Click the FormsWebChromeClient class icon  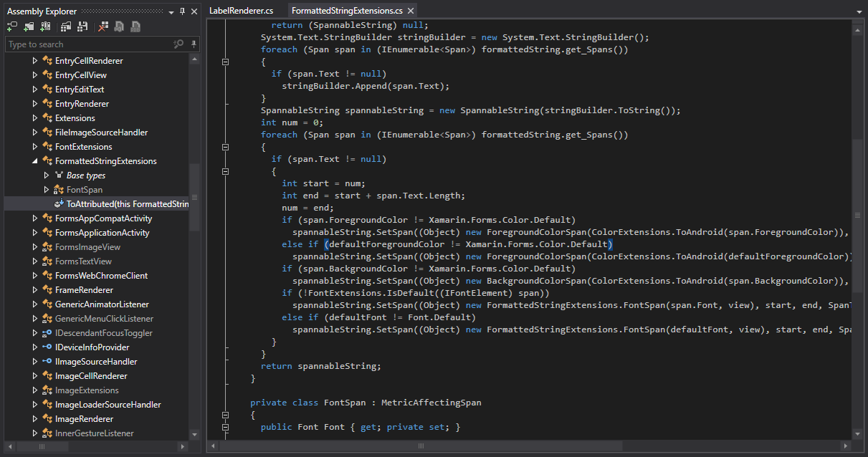click(47, 276)
